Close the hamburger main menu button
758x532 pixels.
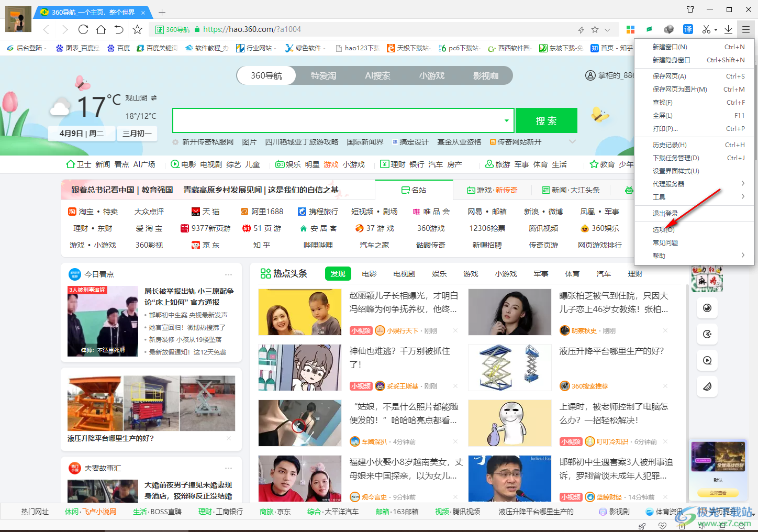[745, 29]
